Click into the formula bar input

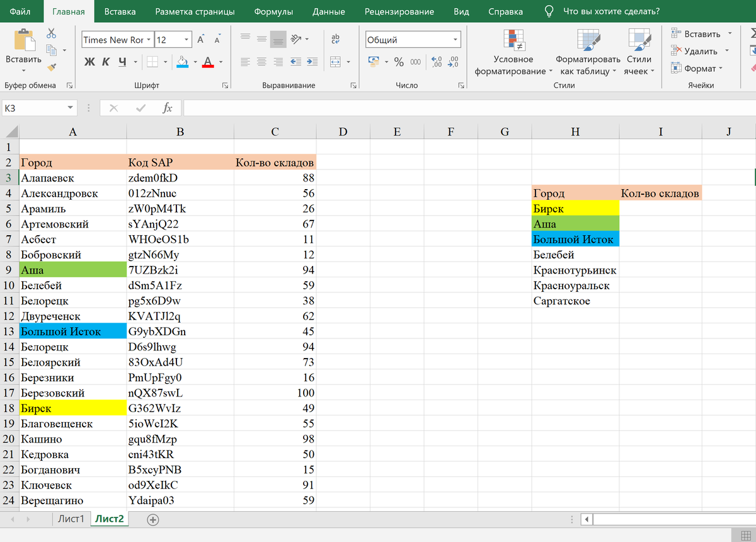point(469,108)
